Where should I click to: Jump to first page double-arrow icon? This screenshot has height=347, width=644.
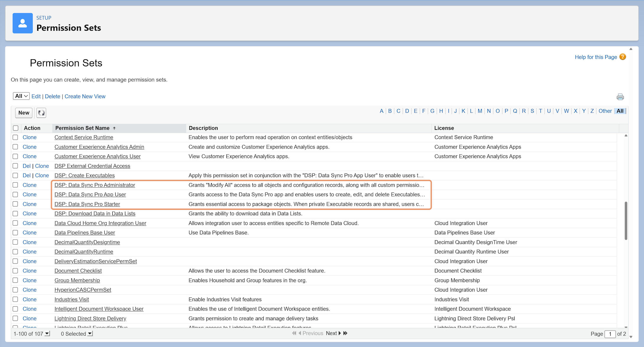pyautogui.click(x=294, y=333)
